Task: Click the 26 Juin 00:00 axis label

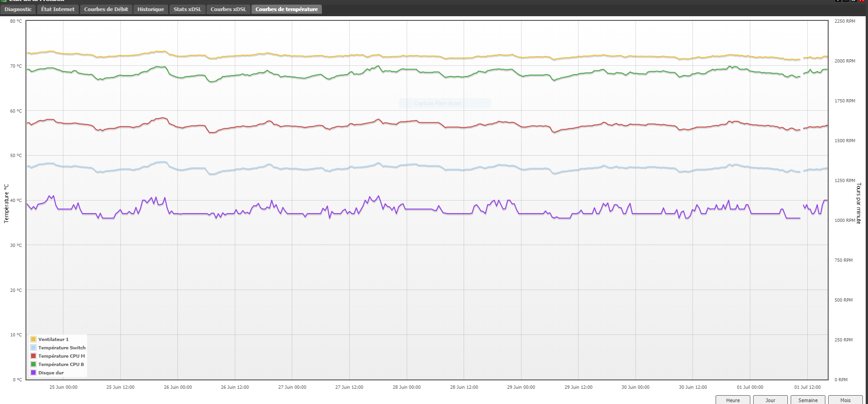Action: (178, 387)
